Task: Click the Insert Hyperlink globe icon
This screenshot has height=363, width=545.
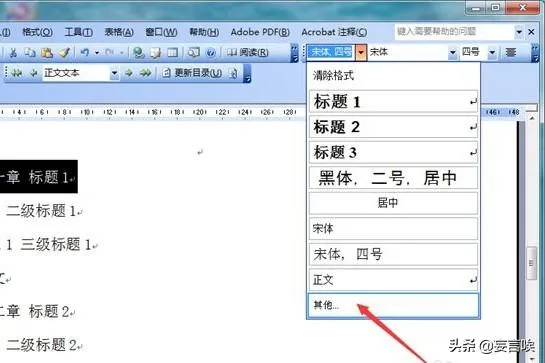Action: pos(139,53)
